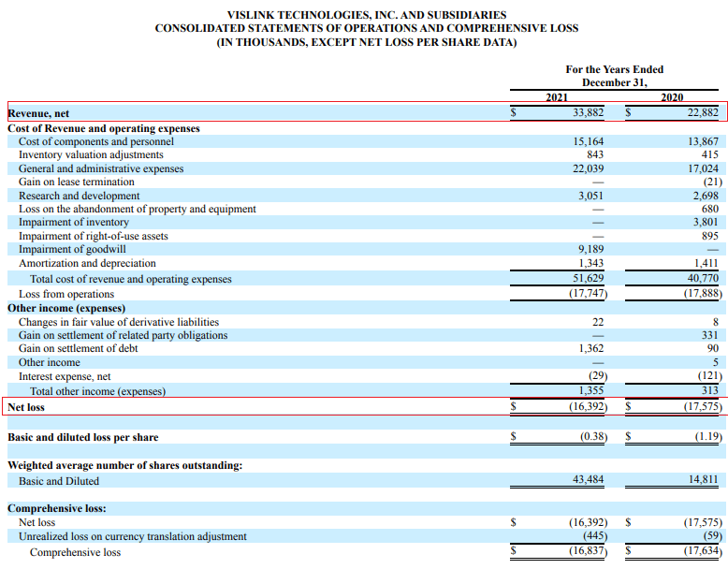This screenshot has height=569, width=728.
Task: Select the value 17,024
Action: pyautogui.click(x=703, y=168)
